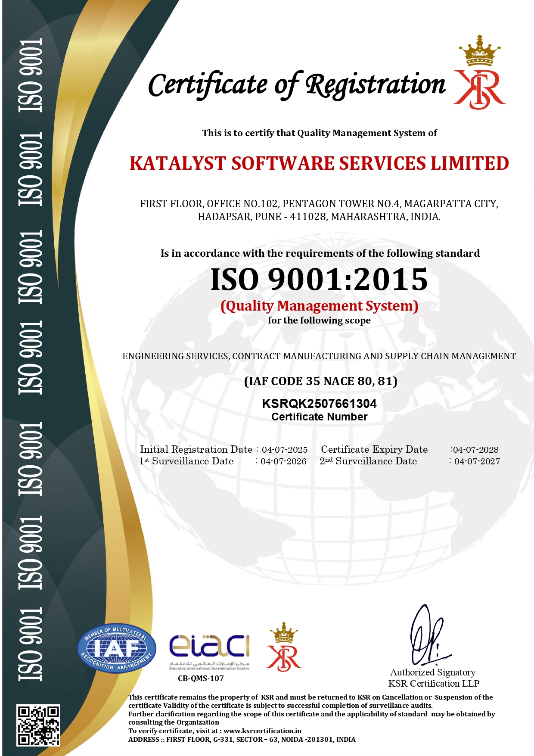Click 'Is in accordance with the requirements' line
The image size is (534, 756).
(x=320, y=253)
